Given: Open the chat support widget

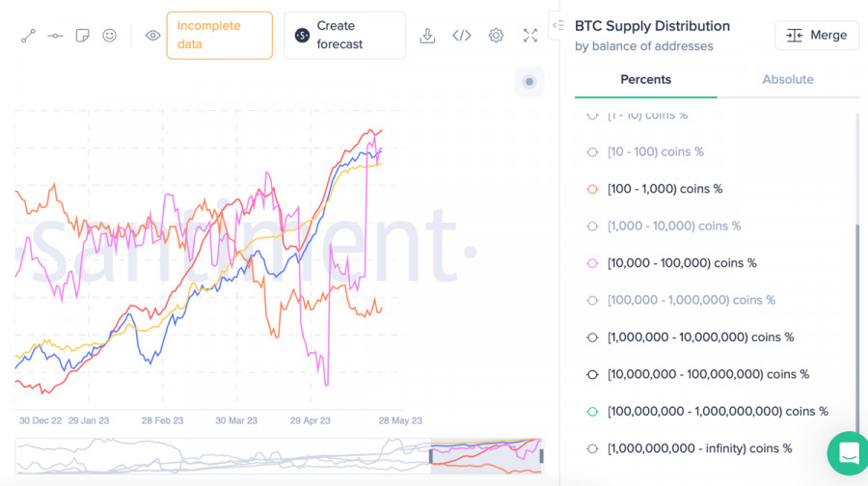Looking at the screenshot, I should pos(849,452).
